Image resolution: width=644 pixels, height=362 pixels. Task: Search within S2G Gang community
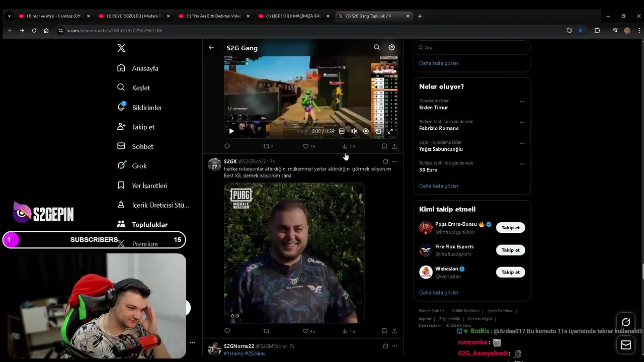point(376,47)
